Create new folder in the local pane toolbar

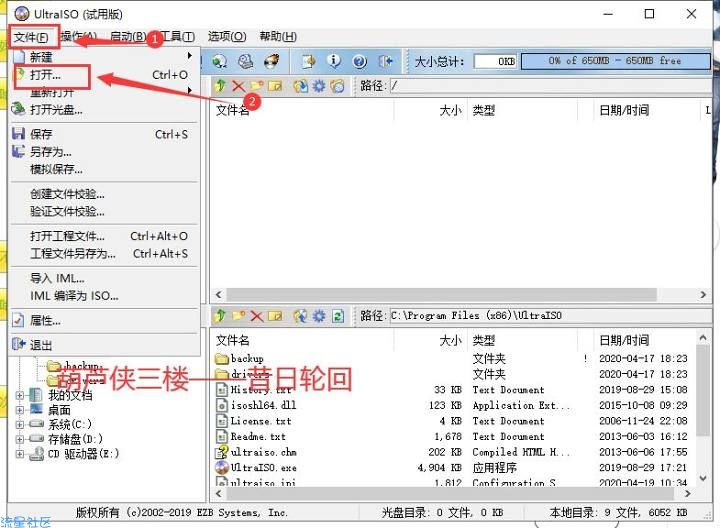pos(238,315)
